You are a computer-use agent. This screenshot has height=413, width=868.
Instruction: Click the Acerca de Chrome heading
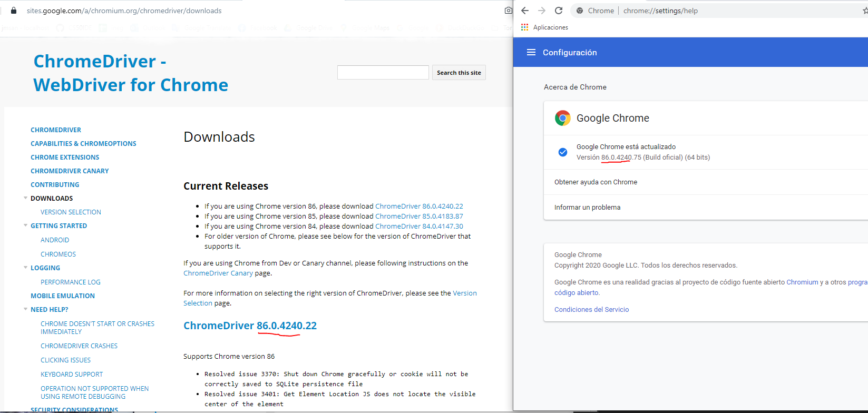click(x=575, y=87)
